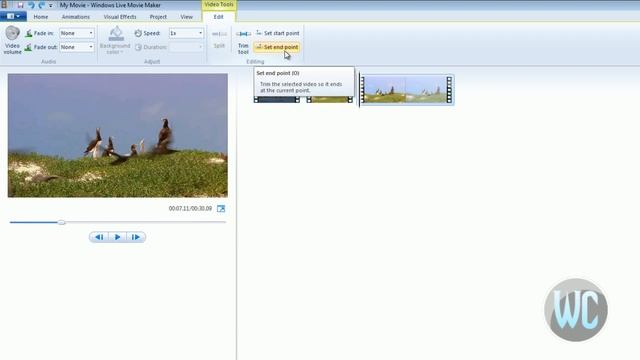Image resolution: width=640 pixels, height=360 pixels.
Task: Click the video preview monitor
Action: coord(118,136)
